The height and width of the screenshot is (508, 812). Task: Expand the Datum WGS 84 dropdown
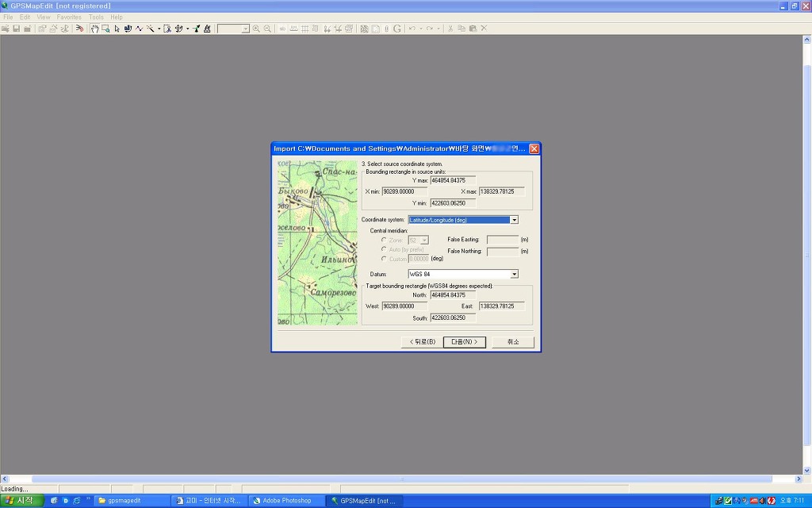[514, 275]
